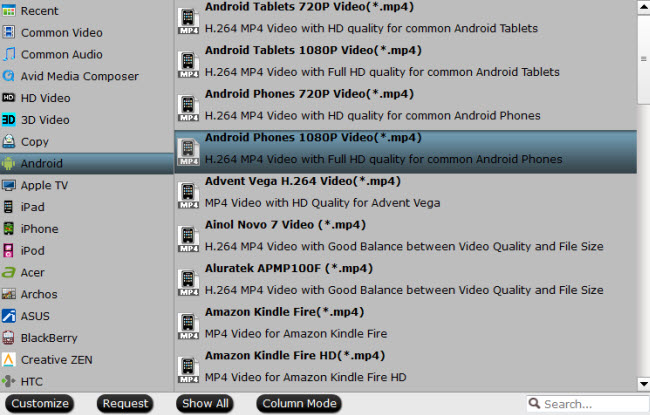
Task: Click the Customize button
Action: [x=40, y=403]
